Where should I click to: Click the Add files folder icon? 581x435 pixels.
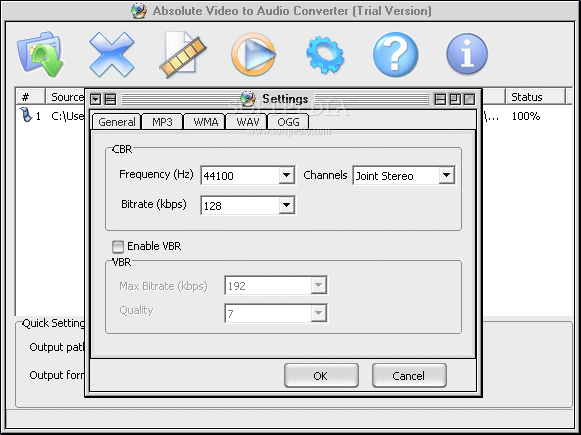40,54
